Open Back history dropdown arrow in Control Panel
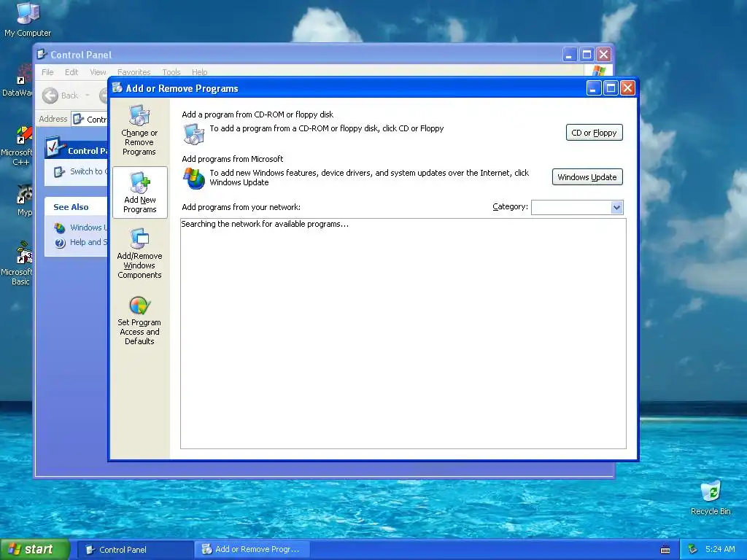747x560 pixels. (x=88, y=96)
